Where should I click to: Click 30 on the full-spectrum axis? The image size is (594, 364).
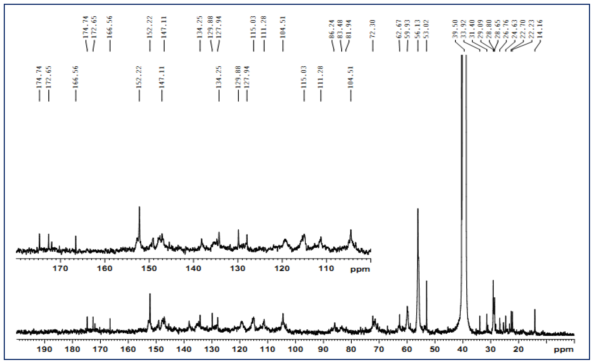point(491,349)
